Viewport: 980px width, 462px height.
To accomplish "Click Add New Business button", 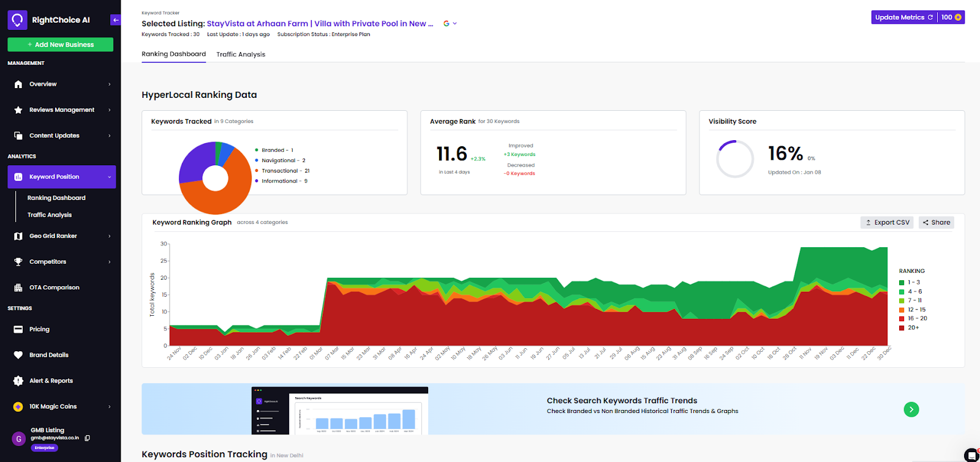I will (x=61, y=45).
